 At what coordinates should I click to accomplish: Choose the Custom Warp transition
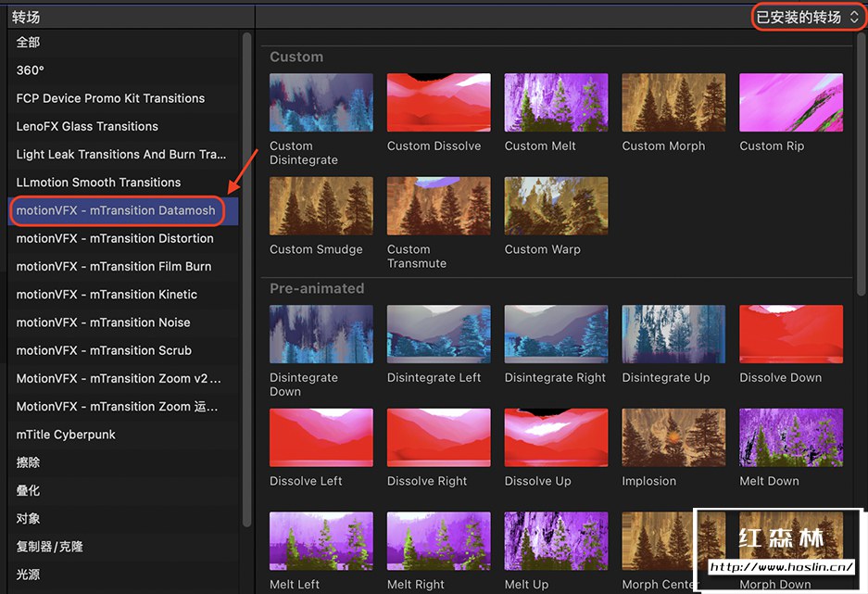556,206
